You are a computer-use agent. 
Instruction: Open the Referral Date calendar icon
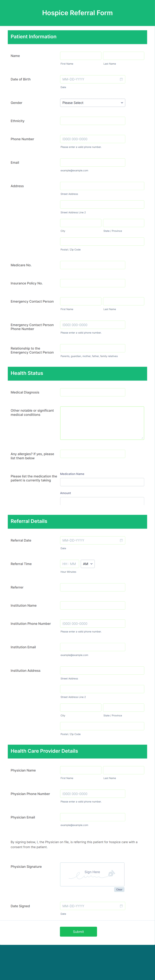point(121,540)
